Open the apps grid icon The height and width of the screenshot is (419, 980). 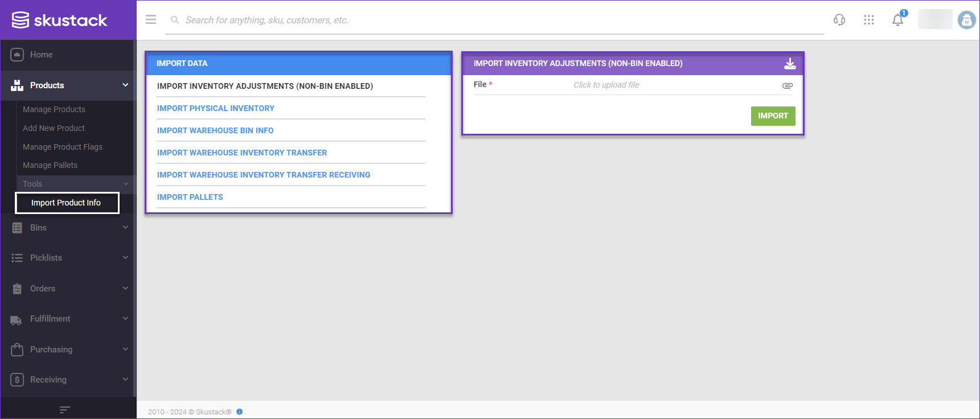click(x=868, y=20)
